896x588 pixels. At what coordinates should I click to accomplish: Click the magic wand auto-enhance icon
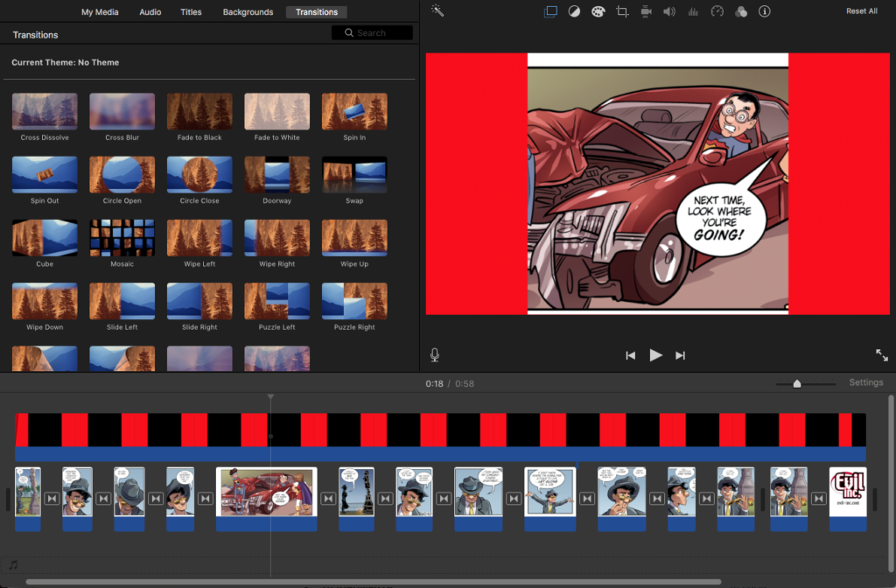(438, 11)
